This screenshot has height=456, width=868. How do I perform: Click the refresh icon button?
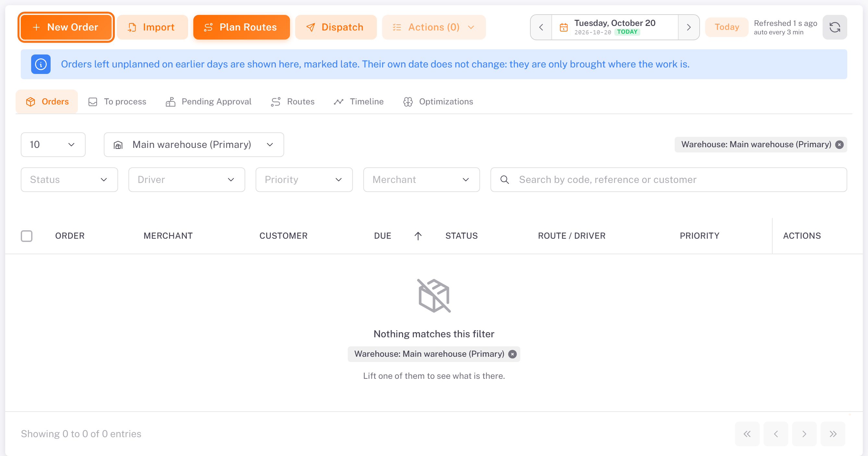[x=835, y=27]
